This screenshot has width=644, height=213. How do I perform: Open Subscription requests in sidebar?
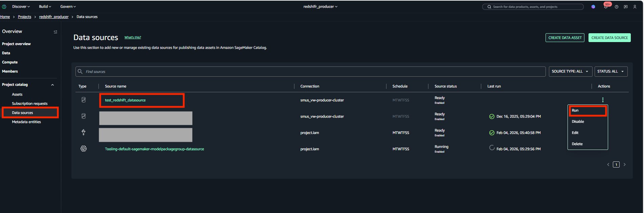[x=30, y=103]
